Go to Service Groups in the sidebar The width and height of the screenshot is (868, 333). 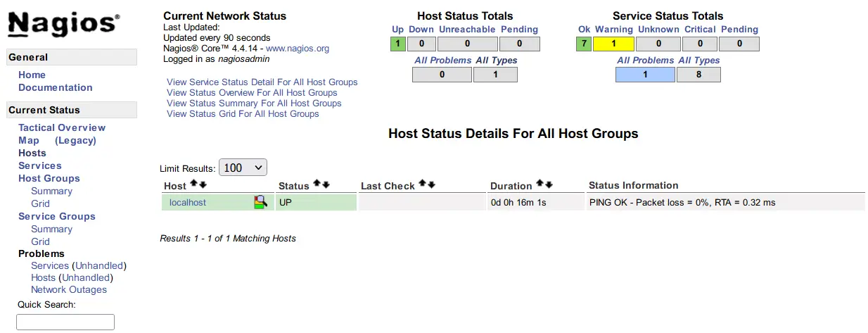coord(57,216)
